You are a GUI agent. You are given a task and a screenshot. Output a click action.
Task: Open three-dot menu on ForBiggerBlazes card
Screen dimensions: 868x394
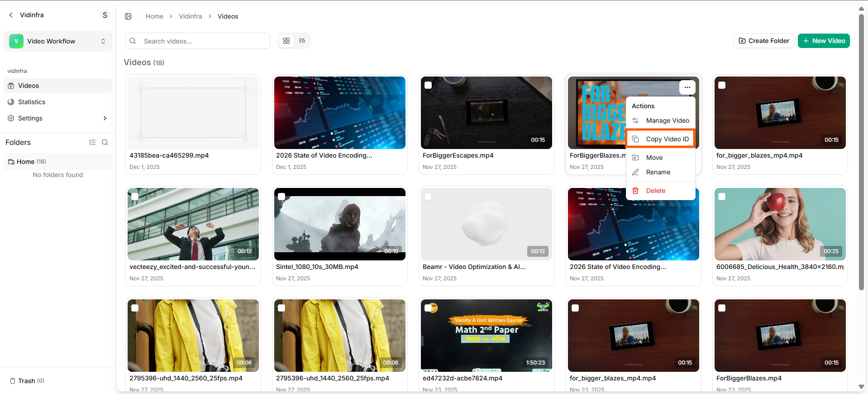point(687,87)
